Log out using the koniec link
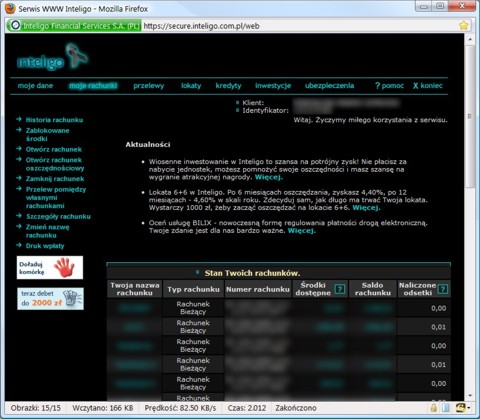 pos(428,86)
